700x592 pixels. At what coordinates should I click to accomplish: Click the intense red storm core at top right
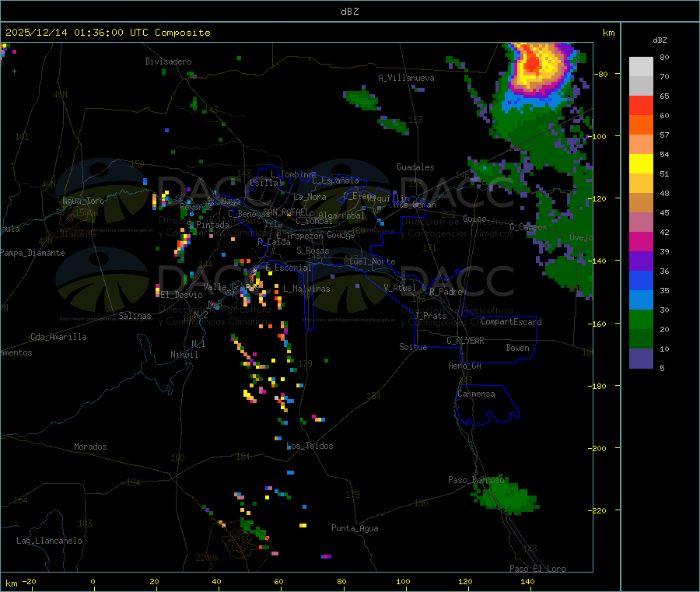tap(533, 62)
